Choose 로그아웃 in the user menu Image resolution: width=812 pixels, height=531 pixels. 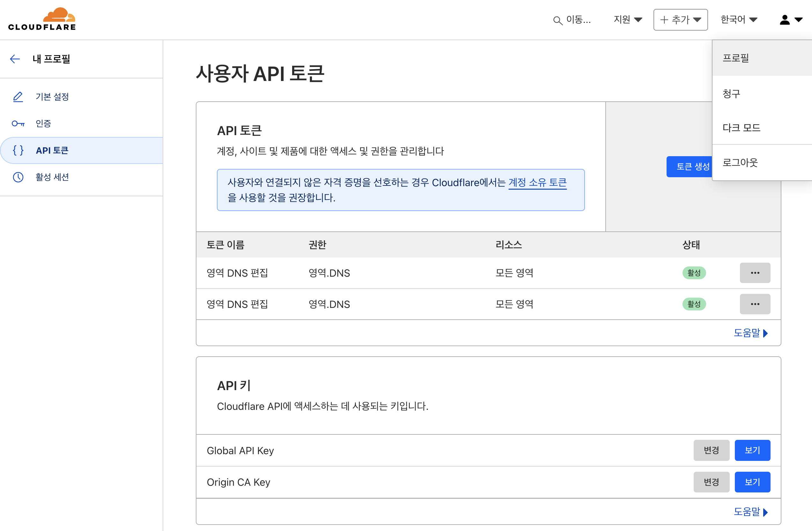click(x=740, y=162)
